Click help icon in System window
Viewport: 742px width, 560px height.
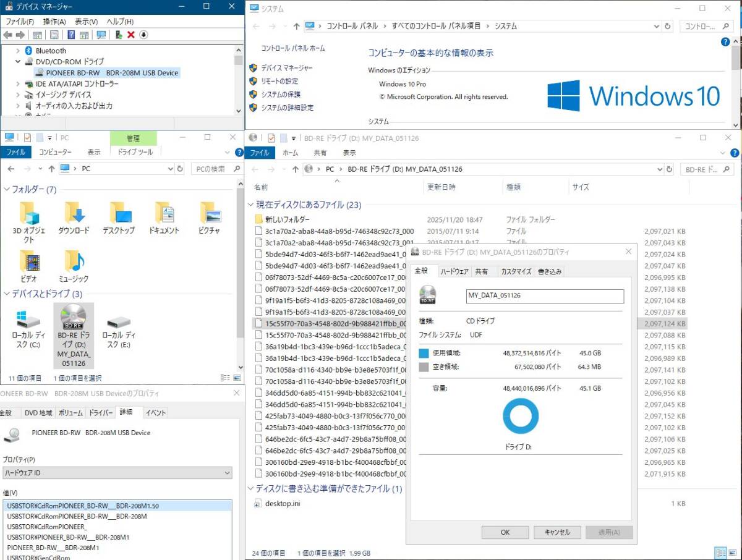click(725, 41)
